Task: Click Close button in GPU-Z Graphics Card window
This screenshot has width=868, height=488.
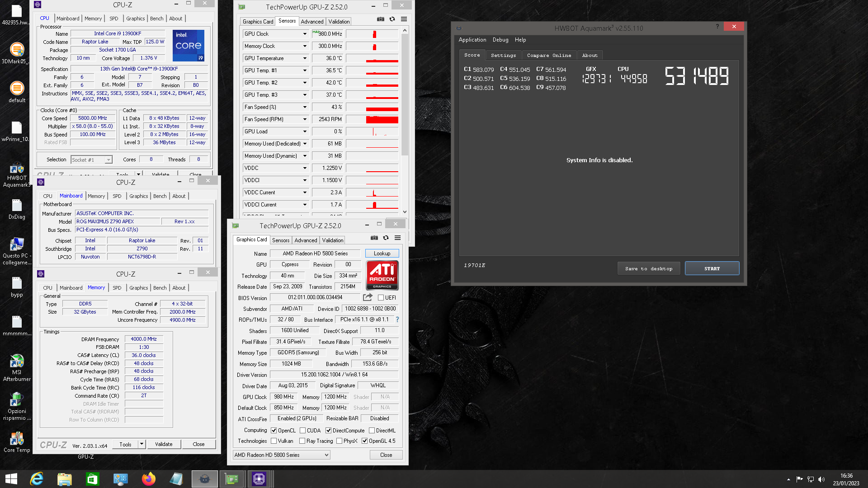Action: (386, 455)
